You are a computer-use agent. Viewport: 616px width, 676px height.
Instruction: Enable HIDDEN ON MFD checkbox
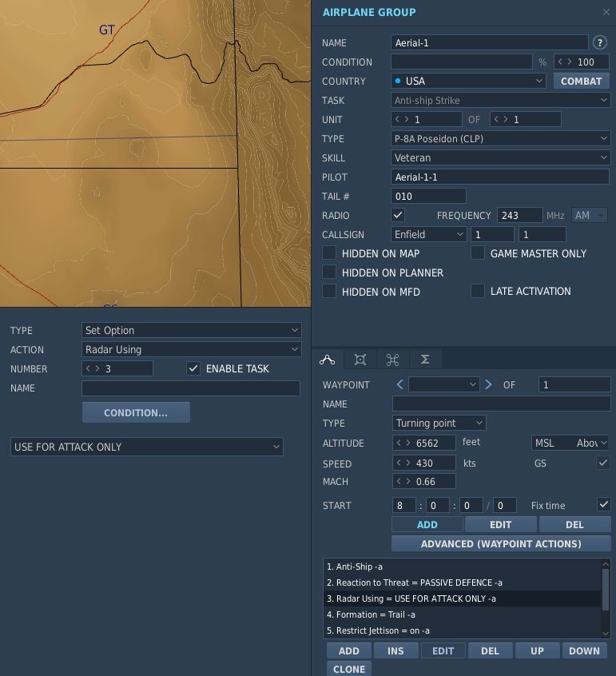(329, 291)
